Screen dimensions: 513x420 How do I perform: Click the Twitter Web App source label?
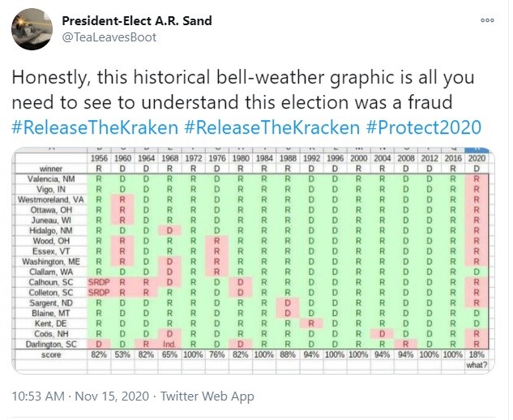(x=208, y=396)
